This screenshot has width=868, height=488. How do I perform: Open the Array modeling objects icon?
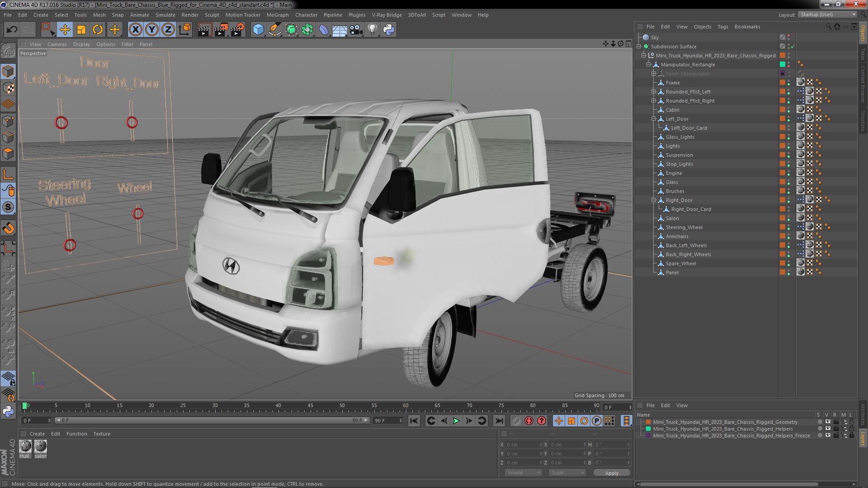pyautogui.click(x=307, y=30)
